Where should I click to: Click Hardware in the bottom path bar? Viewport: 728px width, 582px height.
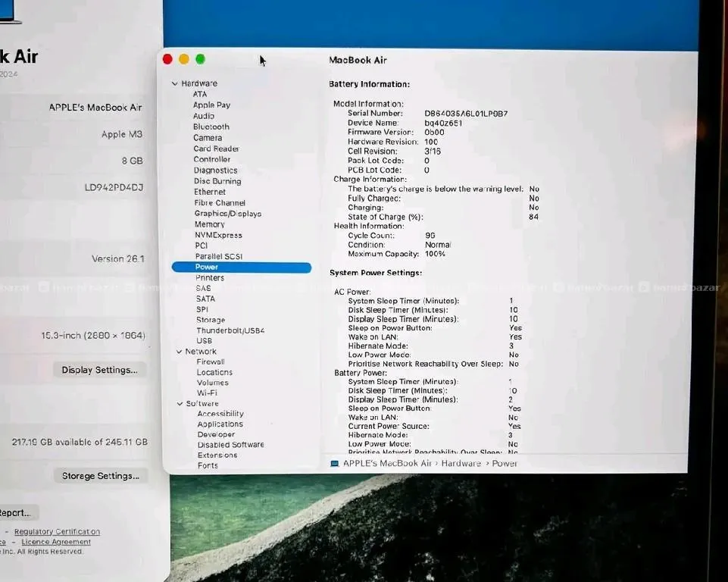click(x=461, y=463)
